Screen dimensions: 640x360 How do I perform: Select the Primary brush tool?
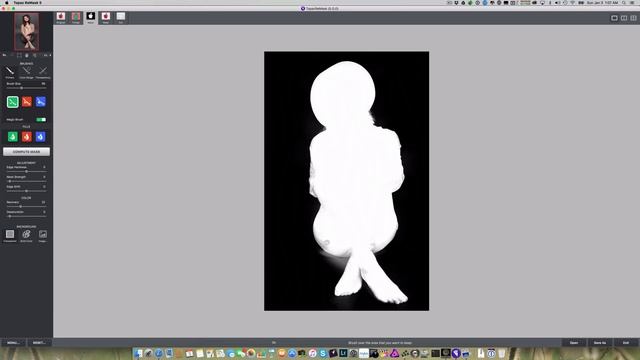[x=10, y=72]
